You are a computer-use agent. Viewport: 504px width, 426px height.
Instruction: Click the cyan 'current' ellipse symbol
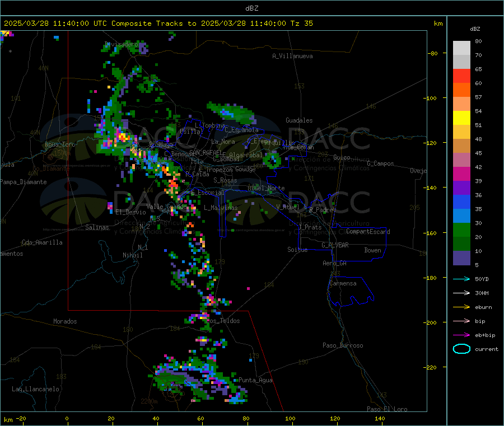pos(461,349)
